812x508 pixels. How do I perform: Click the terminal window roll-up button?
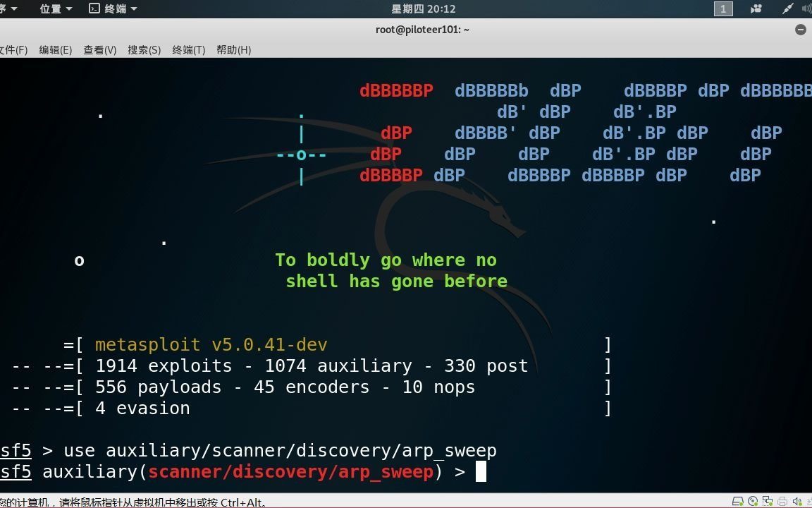800,30
